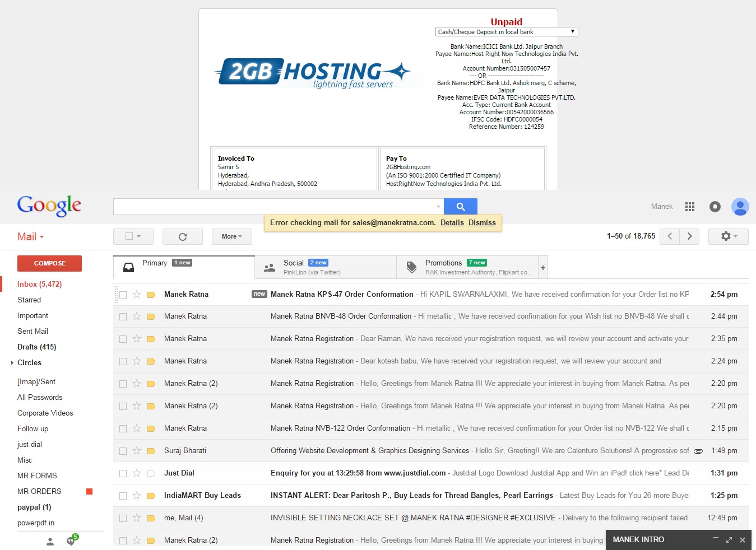Pop out the MANEK INTRO chat window
The height and width of the screenshot is (550, 756).
point(729,540)
